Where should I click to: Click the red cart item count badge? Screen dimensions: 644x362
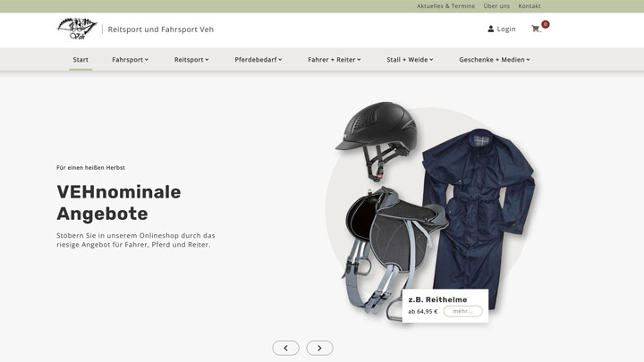(545, 24)
